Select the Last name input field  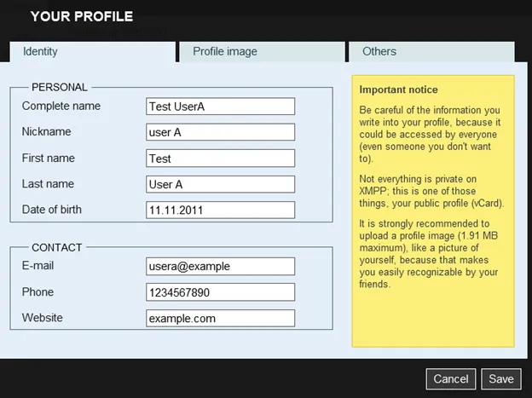coord(220,184)
